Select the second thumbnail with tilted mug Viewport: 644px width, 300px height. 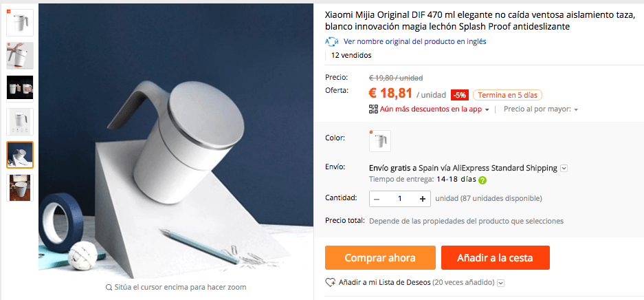pyautogui.click(x=20, y=56)
